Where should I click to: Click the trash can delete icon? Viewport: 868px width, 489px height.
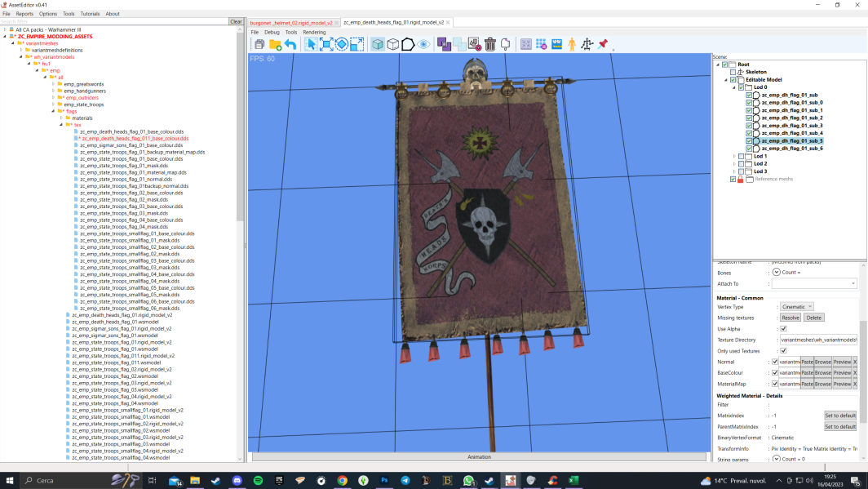pos(490,44)
